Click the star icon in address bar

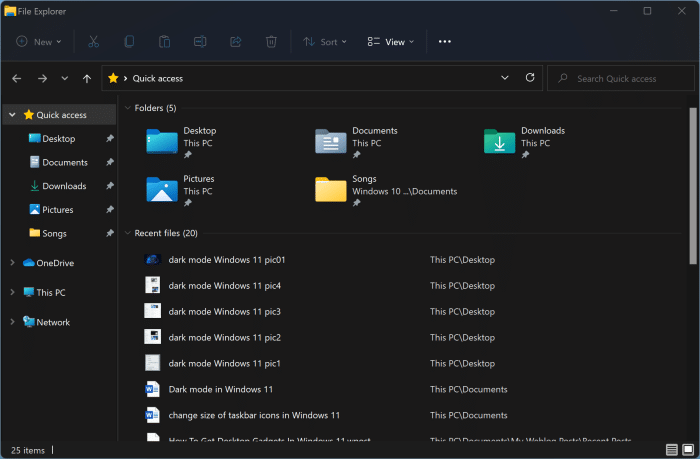113,78
